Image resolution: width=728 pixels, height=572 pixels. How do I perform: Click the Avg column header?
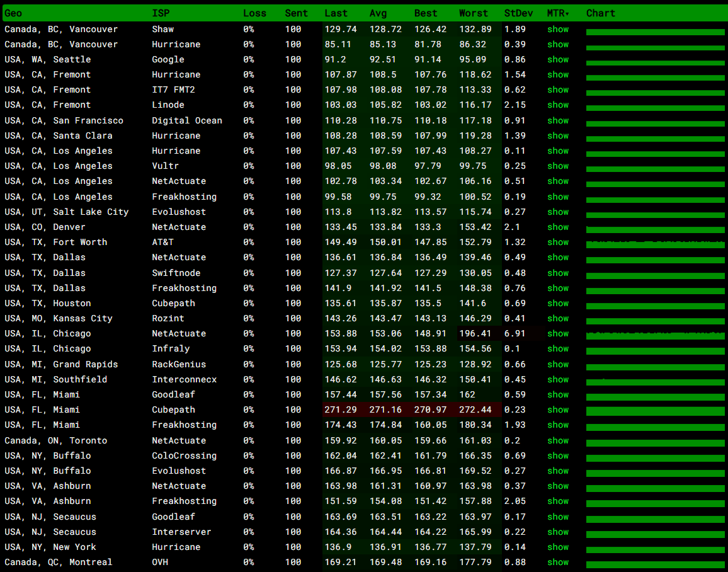pyautogui.click(x=378, y=13)
